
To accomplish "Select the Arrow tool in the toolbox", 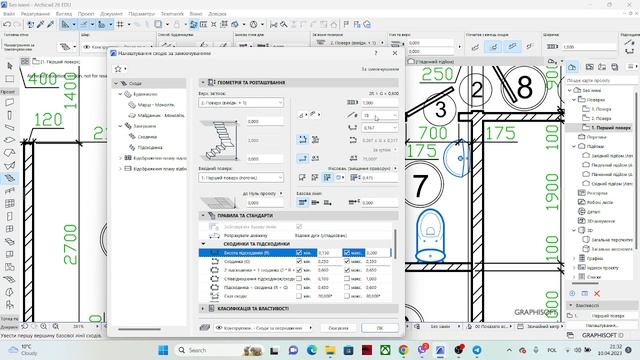I will (10, 66).
